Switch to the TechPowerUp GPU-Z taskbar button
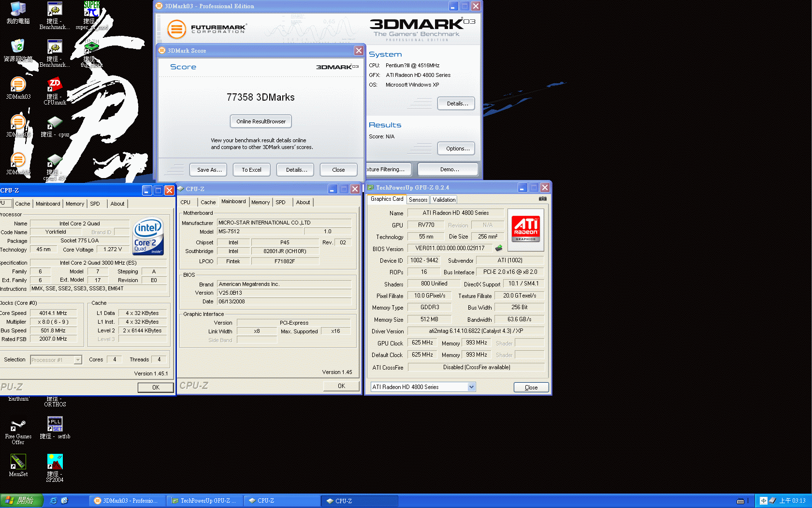812x508 pixels. [x=205, y=501]
